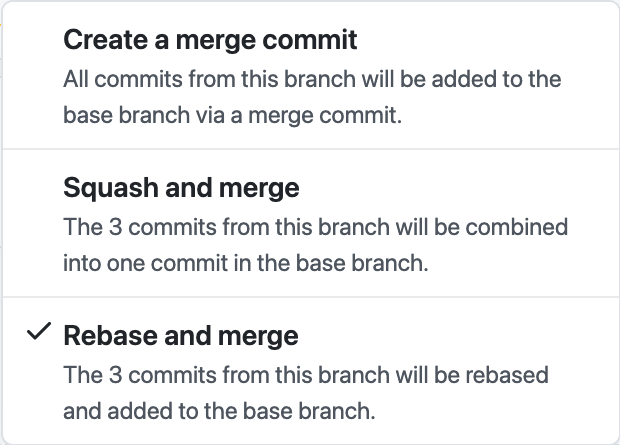Click description "All commits from this branch will be added"
Image resolution: width=620 pixels, height=445 pixels.
tap(311, 78)
